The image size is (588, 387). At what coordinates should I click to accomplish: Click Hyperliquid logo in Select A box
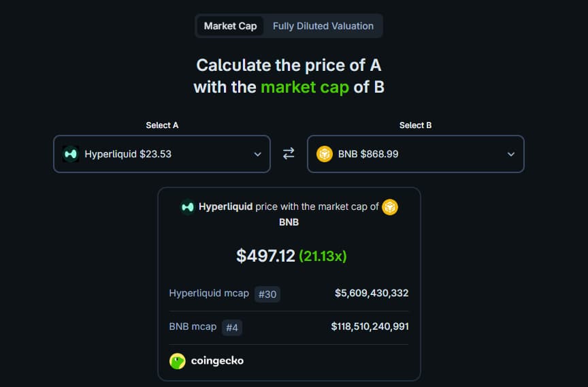[x=71, y=154]
